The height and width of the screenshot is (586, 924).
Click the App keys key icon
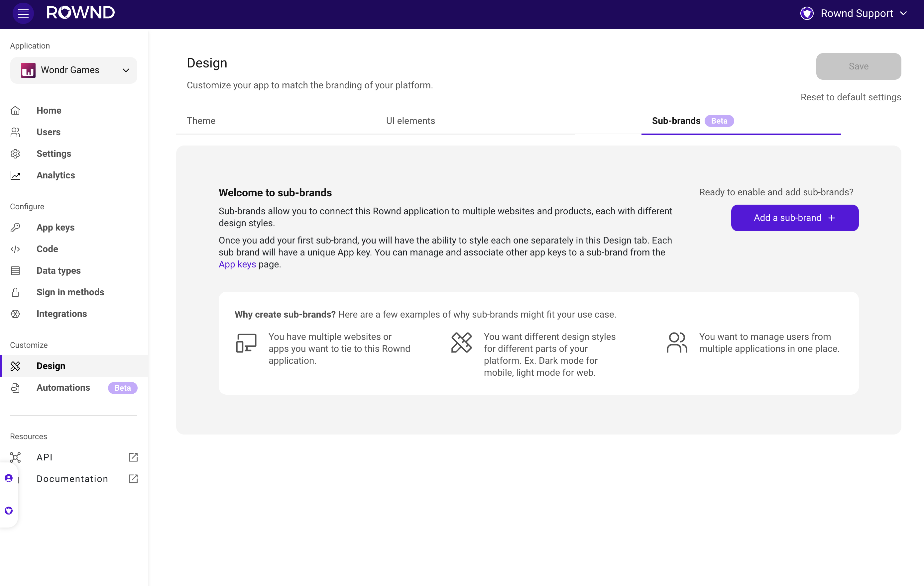[15, 228]
